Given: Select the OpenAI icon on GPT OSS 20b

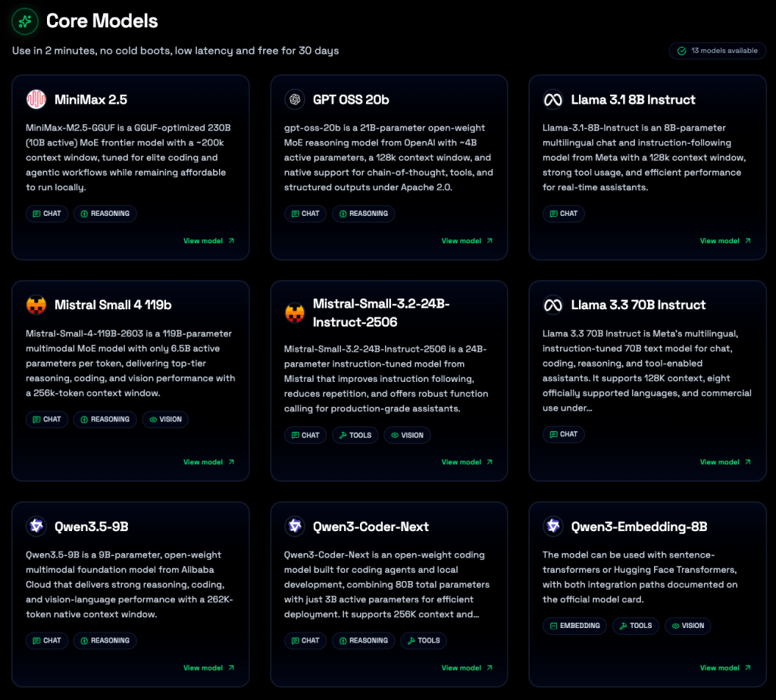Looking at the screenshot, I should (294, 99).
